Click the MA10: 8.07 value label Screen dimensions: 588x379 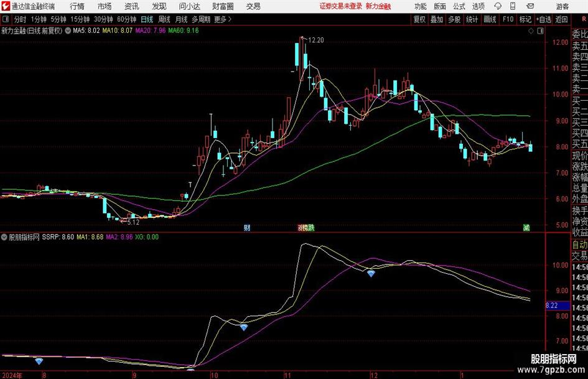(x=118, y=30)
